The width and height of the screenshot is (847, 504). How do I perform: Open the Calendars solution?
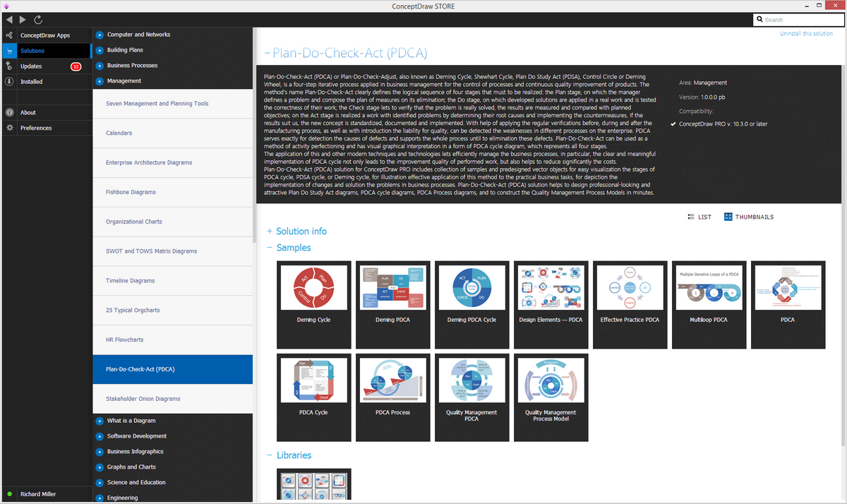[x=172, y=133]
